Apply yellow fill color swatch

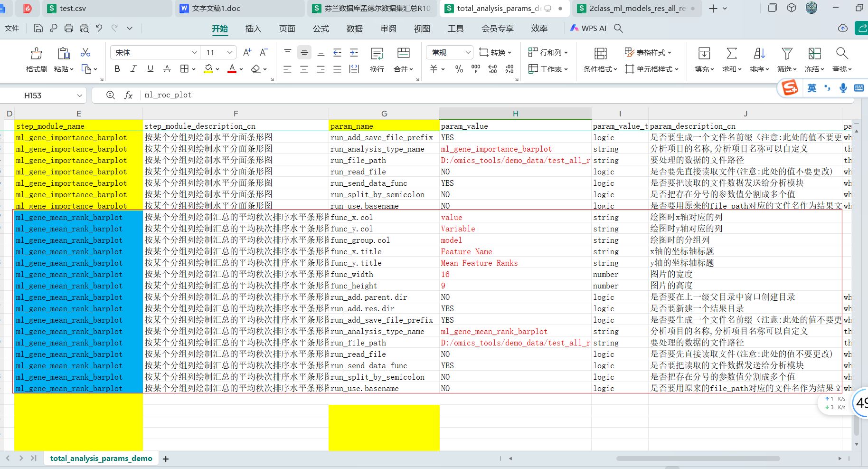tap(208, 69)
